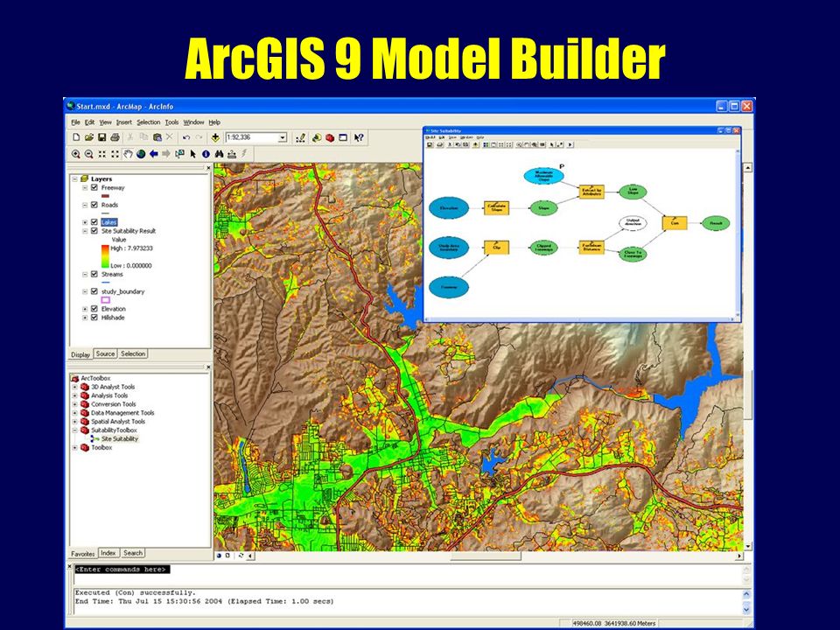Switch to table of contents Selection tab

[133, 353]
